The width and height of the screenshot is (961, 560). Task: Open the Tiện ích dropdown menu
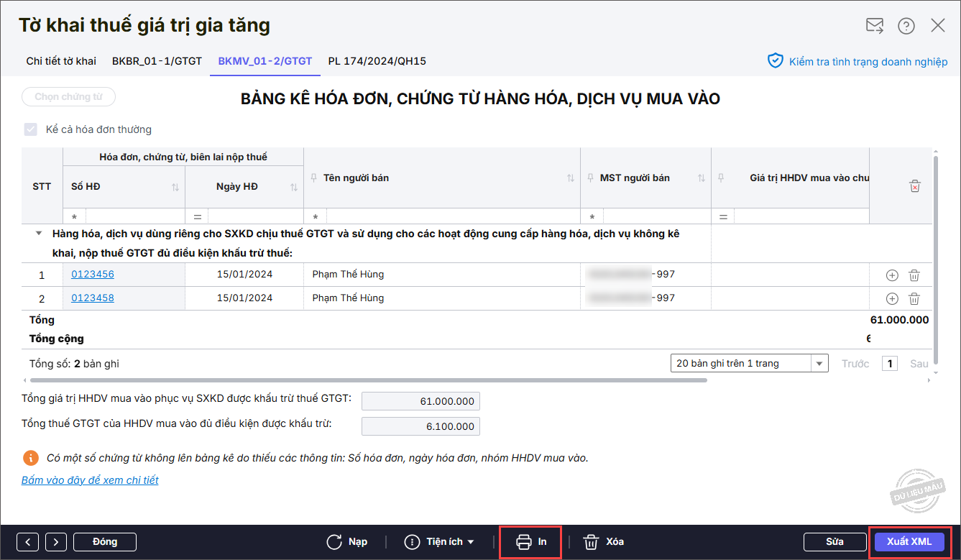439,542
